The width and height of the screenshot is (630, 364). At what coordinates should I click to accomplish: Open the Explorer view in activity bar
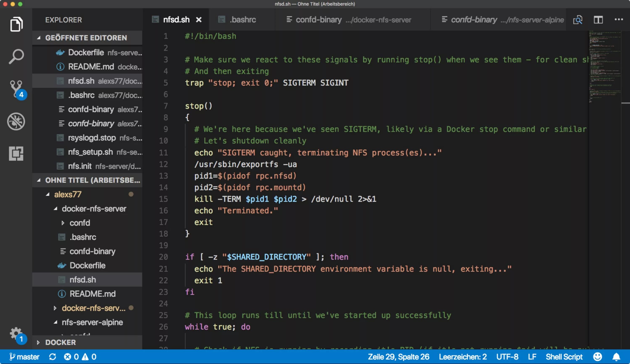[16, 24]
